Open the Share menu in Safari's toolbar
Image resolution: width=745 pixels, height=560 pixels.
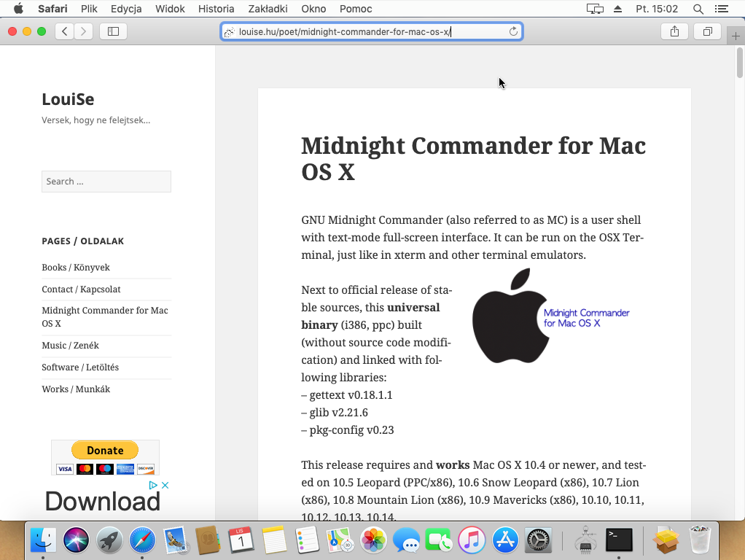pyautogui.click(x=674, y=31)
